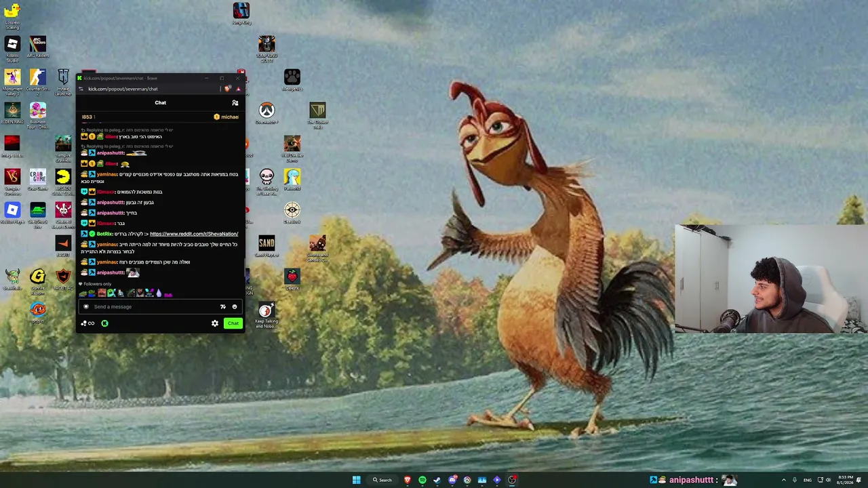Click anipashuttt username in last chat message
Image resolution: width=868 pixels, height=488 pixels.
coord(111,272)
